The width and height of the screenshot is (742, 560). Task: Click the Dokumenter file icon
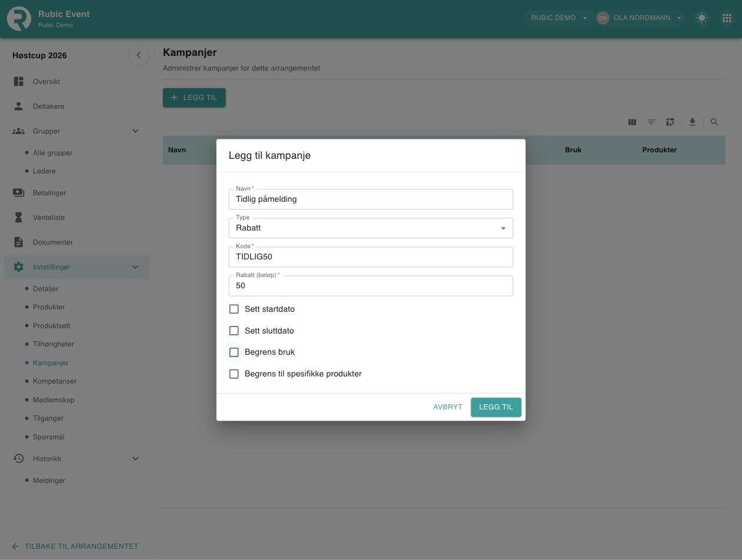pyautogui.click(x=19, y=242)
